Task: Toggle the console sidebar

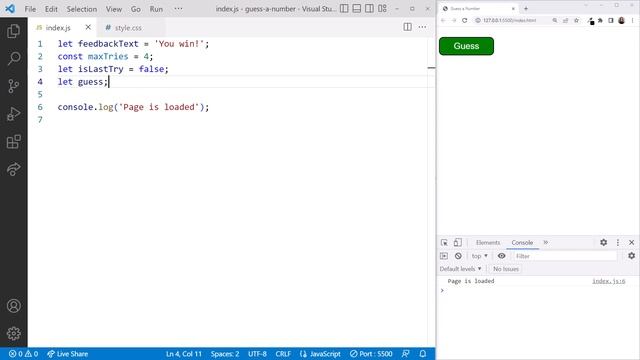Action: (x=444, y=256)
